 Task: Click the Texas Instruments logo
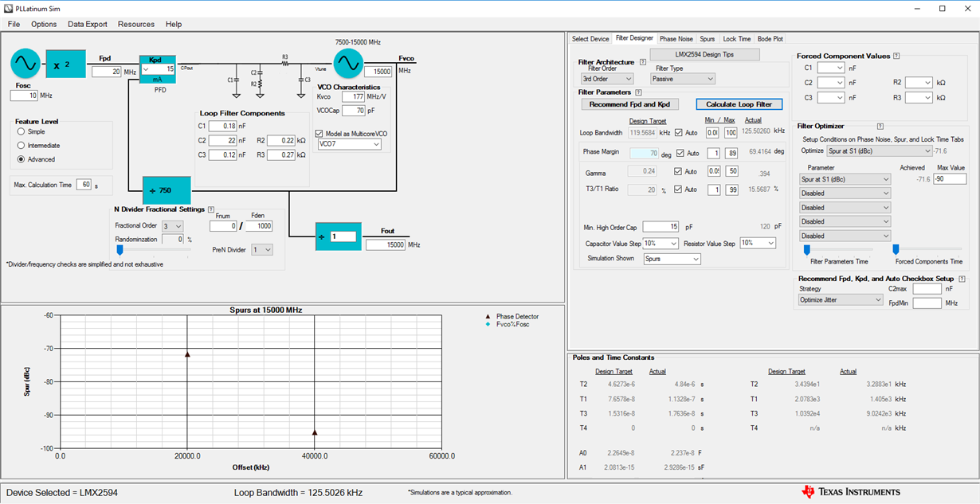pyautogui.click(x=852, y=491)
